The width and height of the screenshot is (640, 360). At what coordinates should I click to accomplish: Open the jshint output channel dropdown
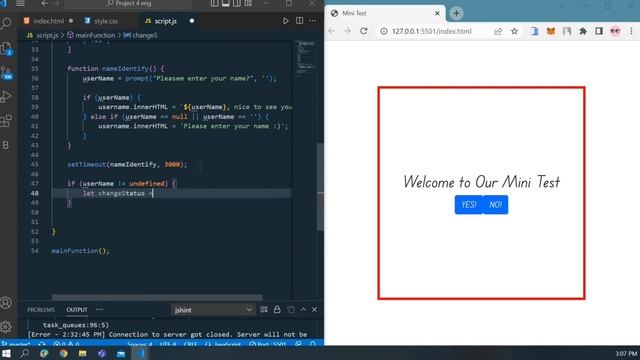pyautogui.click(x=213, y=310)
